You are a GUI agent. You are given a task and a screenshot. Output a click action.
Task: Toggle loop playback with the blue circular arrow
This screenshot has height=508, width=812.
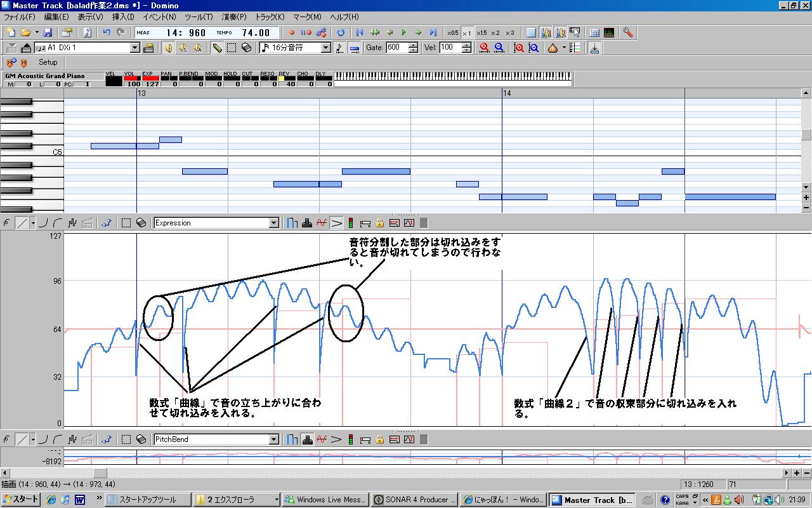point(341,32)
